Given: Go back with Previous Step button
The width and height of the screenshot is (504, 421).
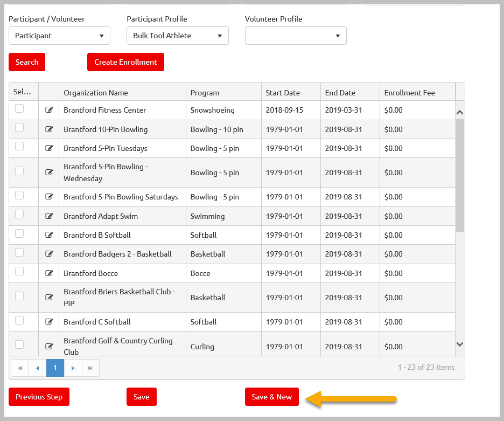Looking at the screenshot, I should pyautogui.click(x=39, y=397).
